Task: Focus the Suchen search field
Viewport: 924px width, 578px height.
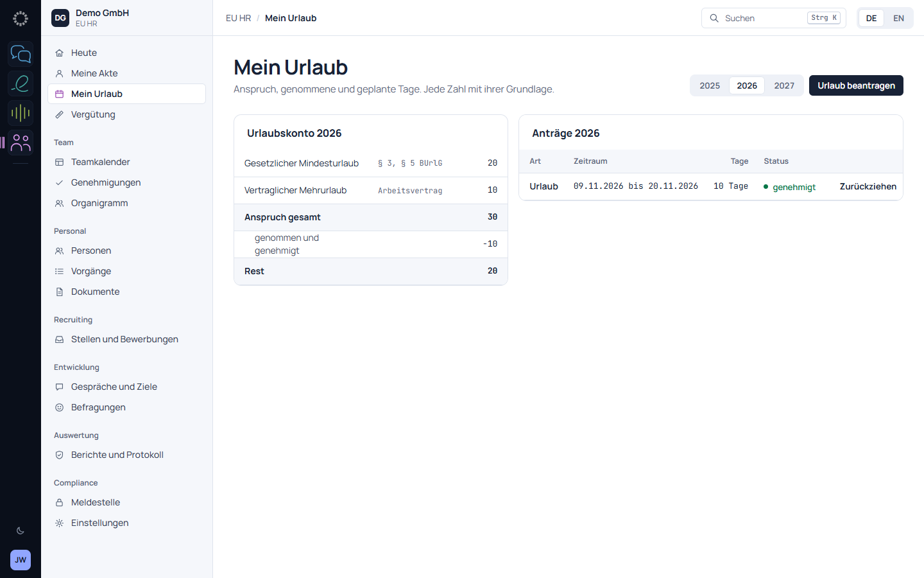Action: tap(774, 18)
